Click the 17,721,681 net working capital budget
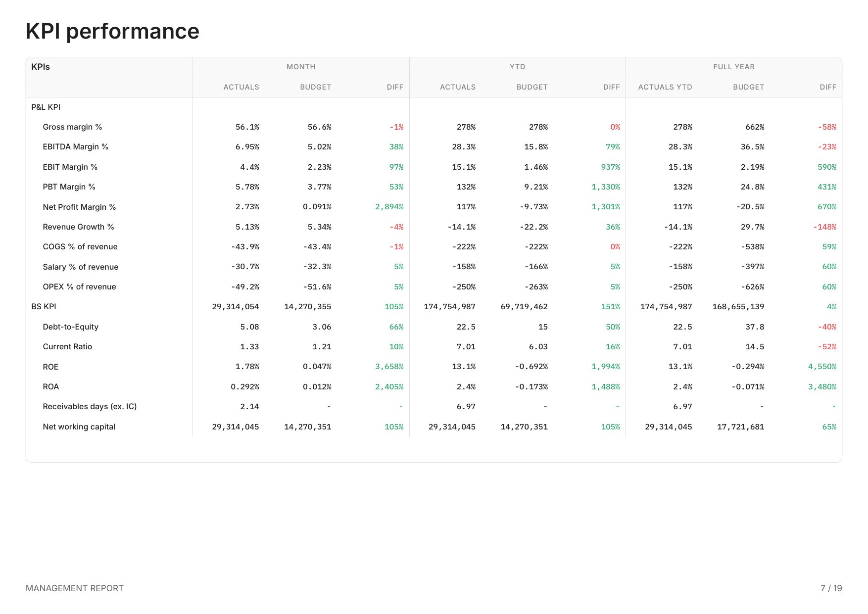Viewport: 868px width, 614px height. click(x=741, y=427)
